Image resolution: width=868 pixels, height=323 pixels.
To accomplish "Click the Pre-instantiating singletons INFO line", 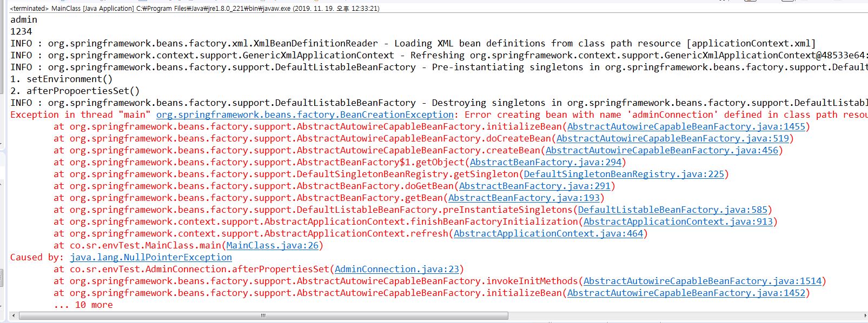I will pyautogui.click(x=439, y=67).
